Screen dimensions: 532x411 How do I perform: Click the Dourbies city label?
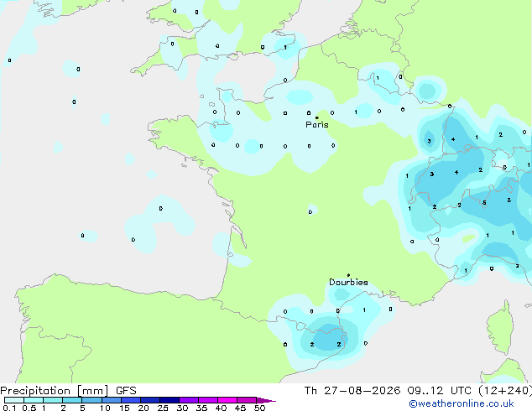tap(348, 282)
